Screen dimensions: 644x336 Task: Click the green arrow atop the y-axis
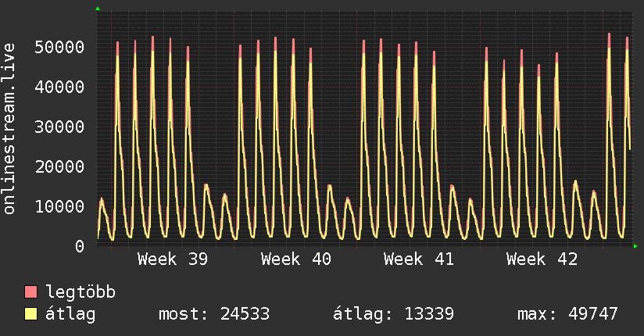[98, 9]
